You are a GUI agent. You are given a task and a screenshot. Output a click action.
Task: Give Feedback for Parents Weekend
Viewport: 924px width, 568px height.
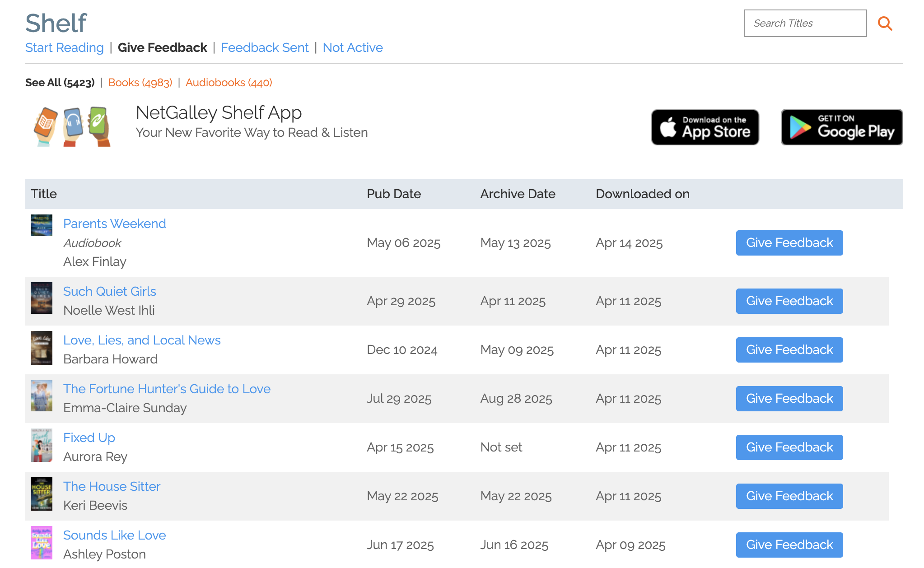789,243
